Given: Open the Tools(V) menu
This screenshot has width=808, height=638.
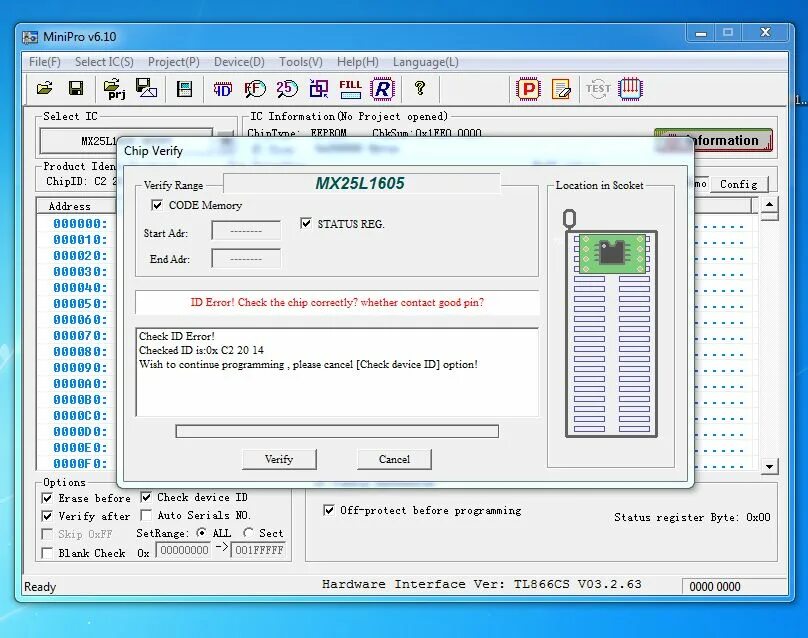Looking at the screenshot, I should (300, 62).
